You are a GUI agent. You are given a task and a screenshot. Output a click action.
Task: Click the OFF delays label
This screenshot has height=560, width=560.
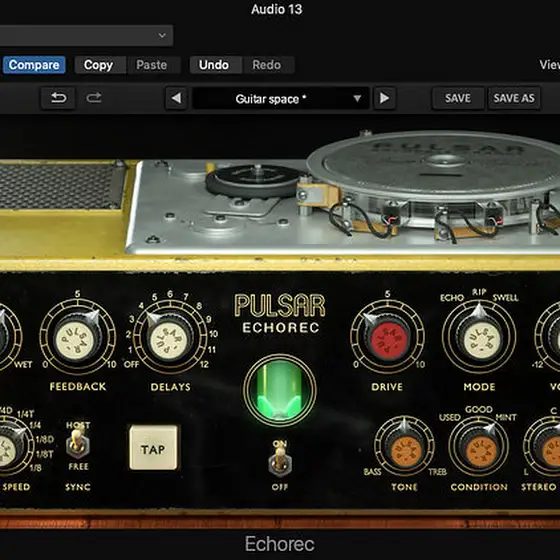131,364
